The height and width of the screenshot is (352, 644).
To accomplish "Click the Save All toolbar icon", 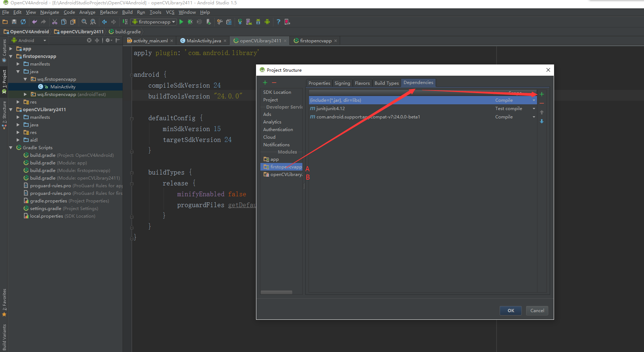I will (x=14, y=22).
